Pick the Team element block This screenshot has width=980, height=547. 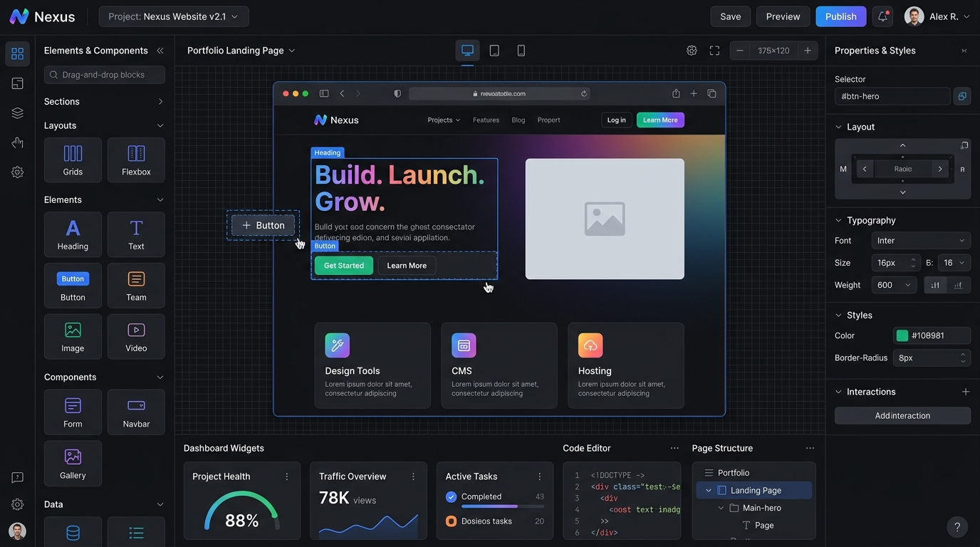(136, 286)
